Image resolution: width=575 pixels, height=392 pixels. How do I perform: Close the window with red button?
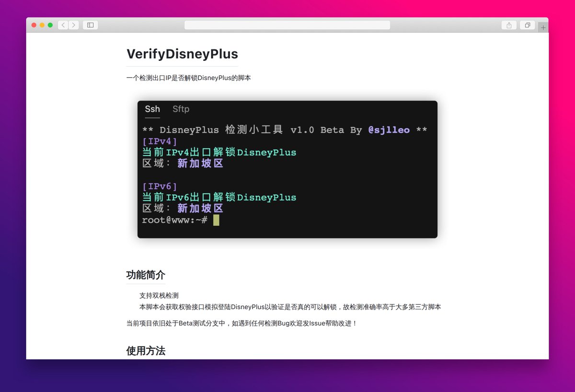pos(34,25)
